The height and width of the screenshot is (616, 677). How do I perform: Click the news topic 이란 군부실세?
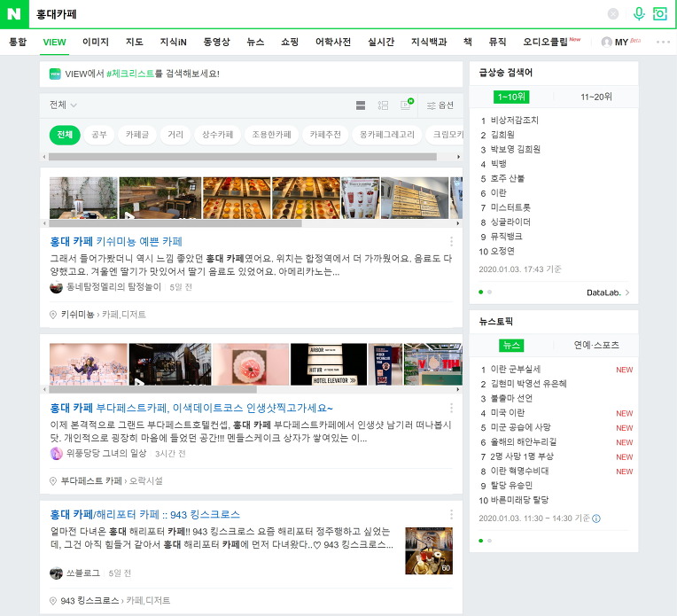click(x=516, y=369)
